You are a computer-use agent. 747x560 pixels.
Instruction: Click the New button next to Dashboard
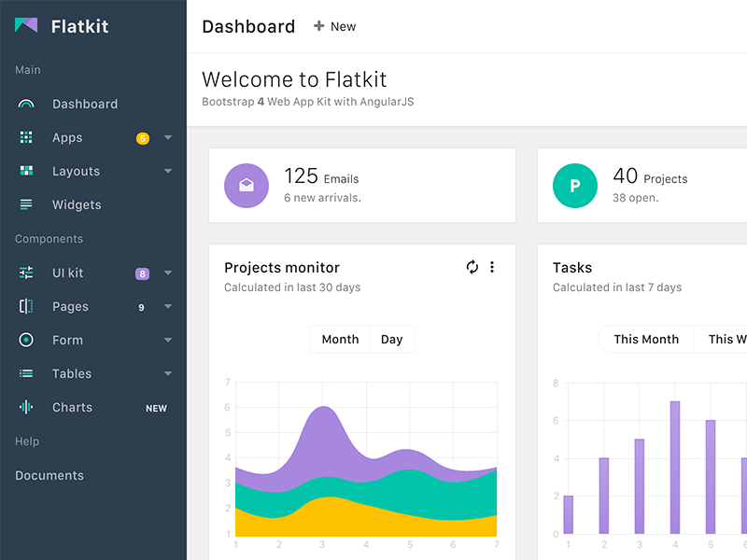pyautogui.click(x=334, y=26)
